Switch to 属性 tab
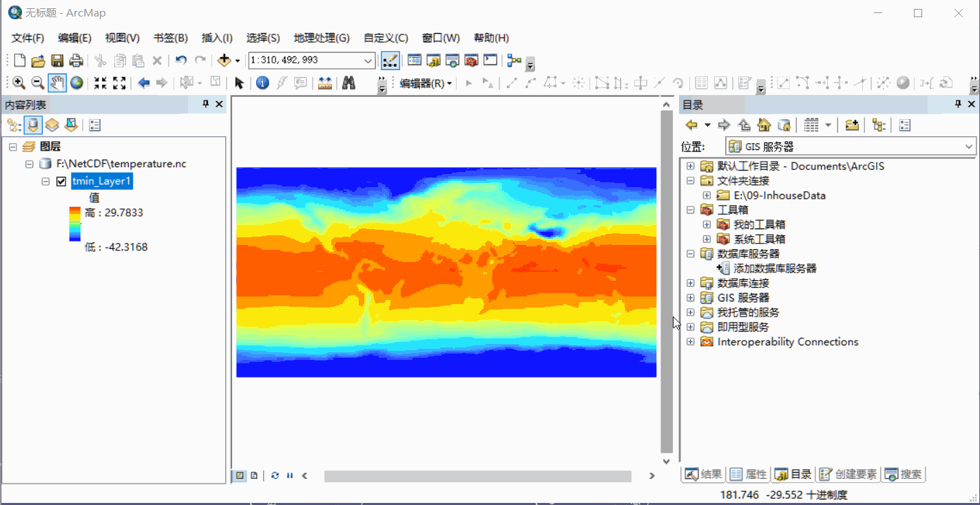980x505 pixels. (x=748, y=474)
